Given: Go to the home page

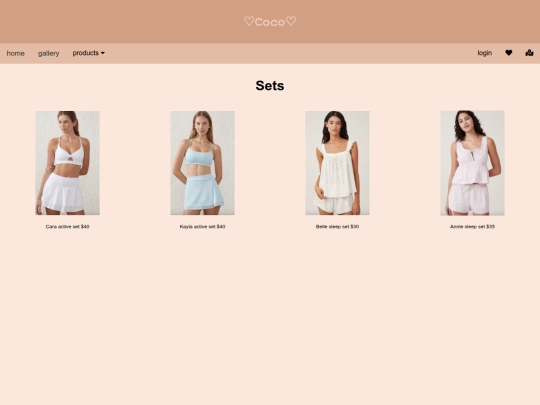Looking at the screenshot, I should [15, 53].
